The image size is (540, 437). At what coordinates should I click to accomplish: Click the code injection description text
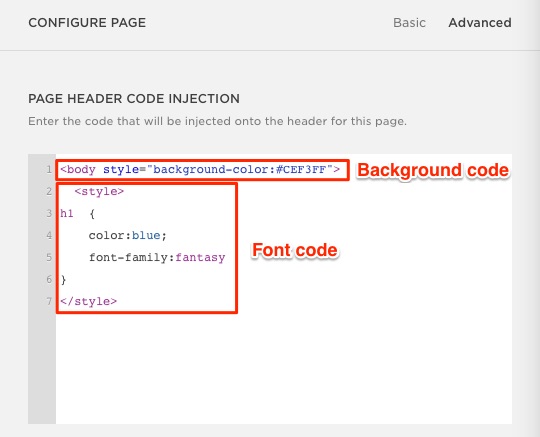coord(217,122)
